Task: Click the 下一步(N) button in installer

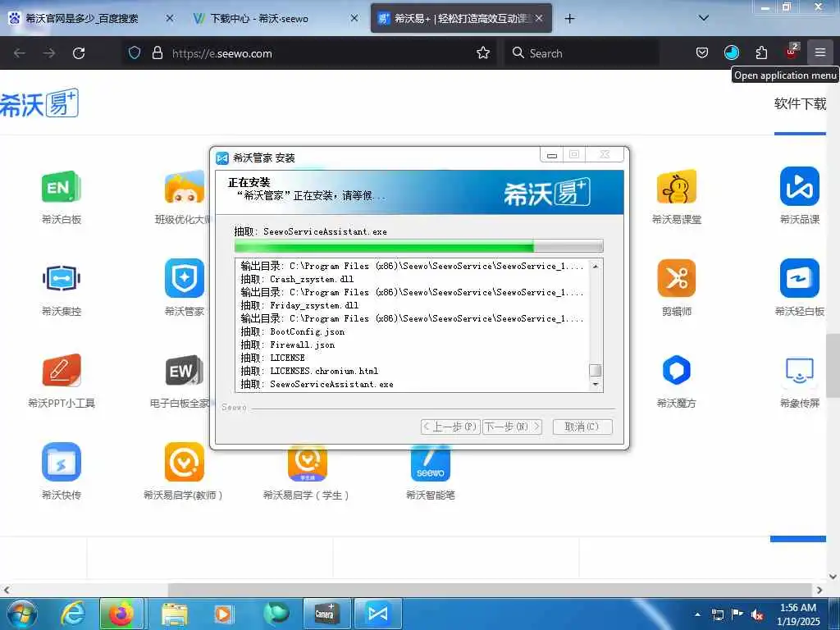Action: point(512,427)
